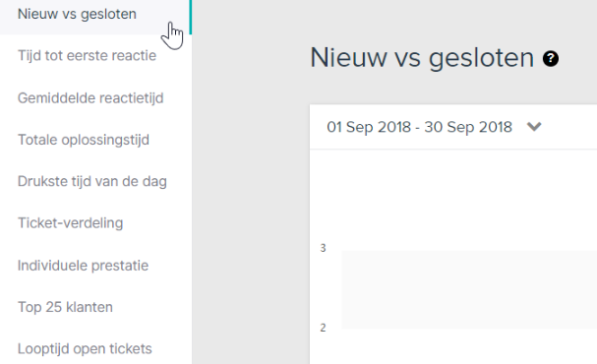Select Individuele prestatie report
The width and height of the screenshot is (597, 364).
[83, 266]
